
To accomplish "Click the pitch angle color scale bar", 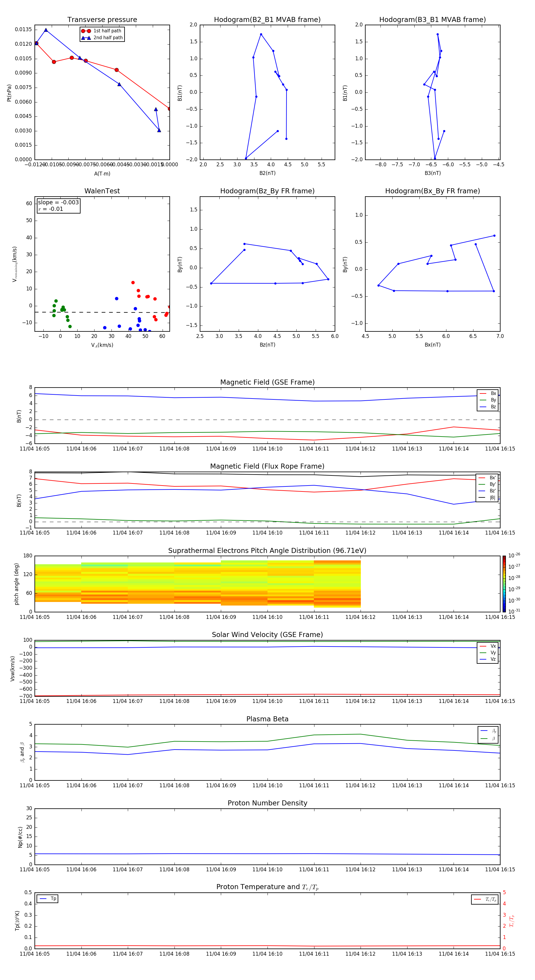I will (504, 584).
